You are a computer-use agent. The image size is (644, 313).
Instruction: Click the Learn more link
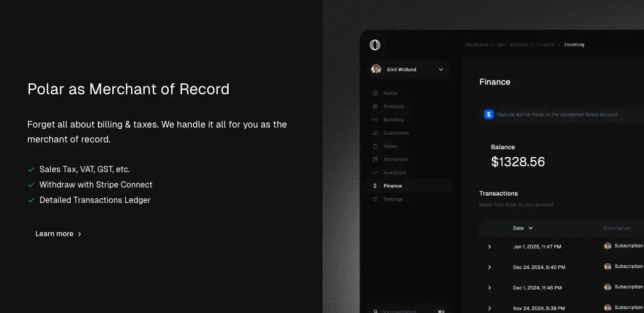coord(58,234)
